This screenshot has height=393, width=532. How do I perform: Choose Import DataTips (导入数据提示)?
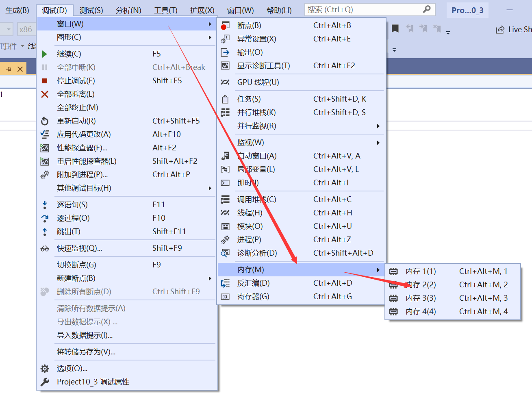(127, 335)
